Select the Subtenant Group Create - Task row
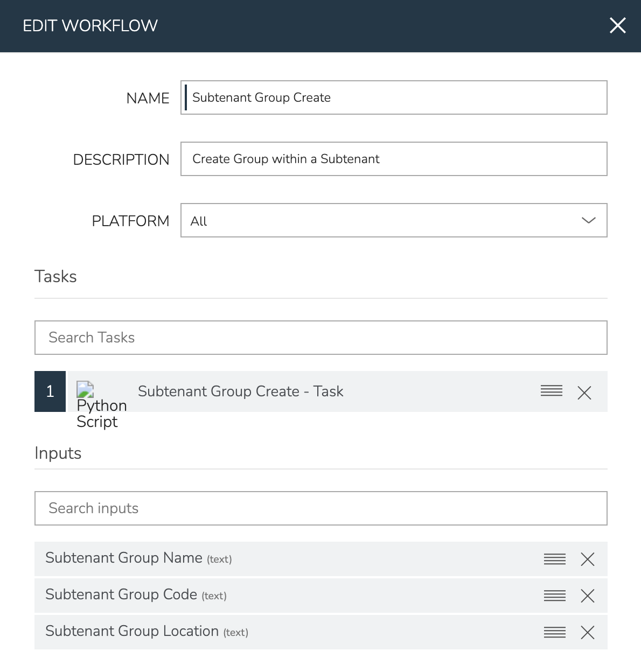Image resolution: width=641 pixels, height=672 pixels. point(240,391)
